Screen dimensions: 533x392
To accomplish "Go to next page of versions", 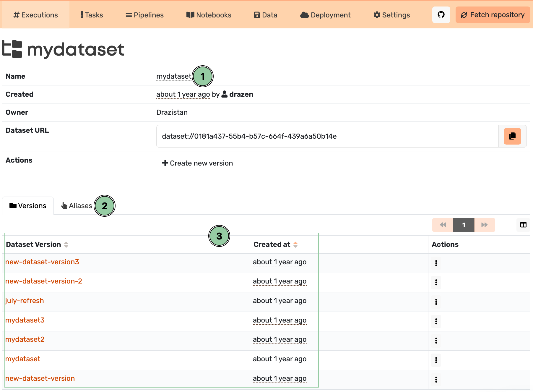I will pos(484,225).
